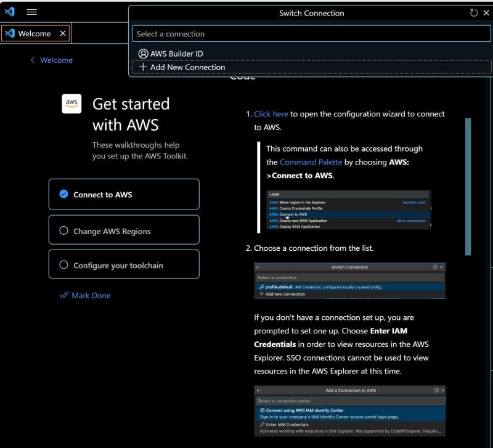Toggle the Connect to AWS checkmark
This screenshot has height=448, width=493.
coord(64,194)
